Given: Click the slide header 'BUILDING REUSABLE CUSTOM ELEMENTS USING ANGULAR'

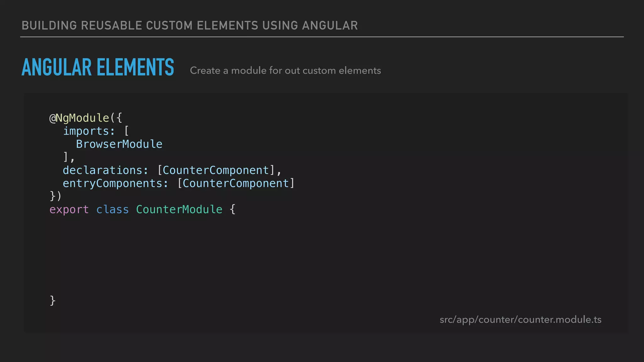Looking at the screenshot, I should click(x=190, y=25).
